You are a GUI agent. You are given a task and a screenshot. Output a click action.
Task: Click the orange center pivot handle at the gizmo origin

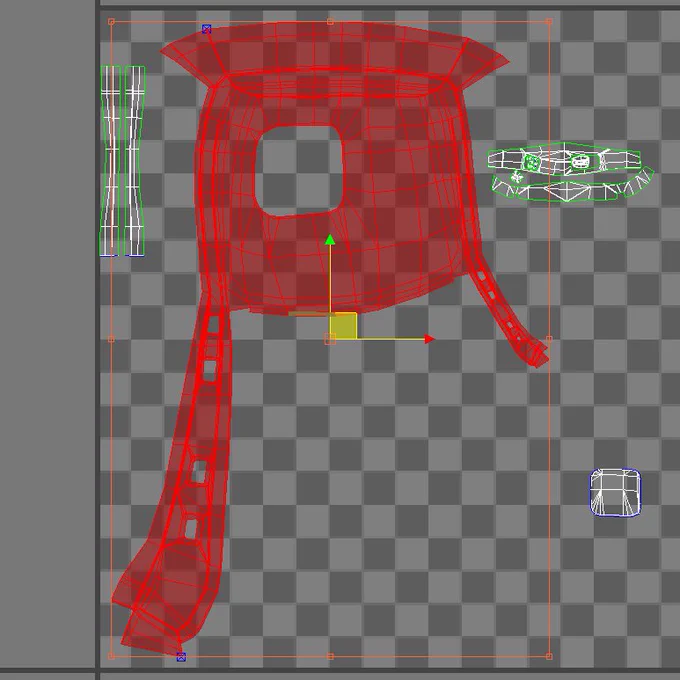(330, 339)
